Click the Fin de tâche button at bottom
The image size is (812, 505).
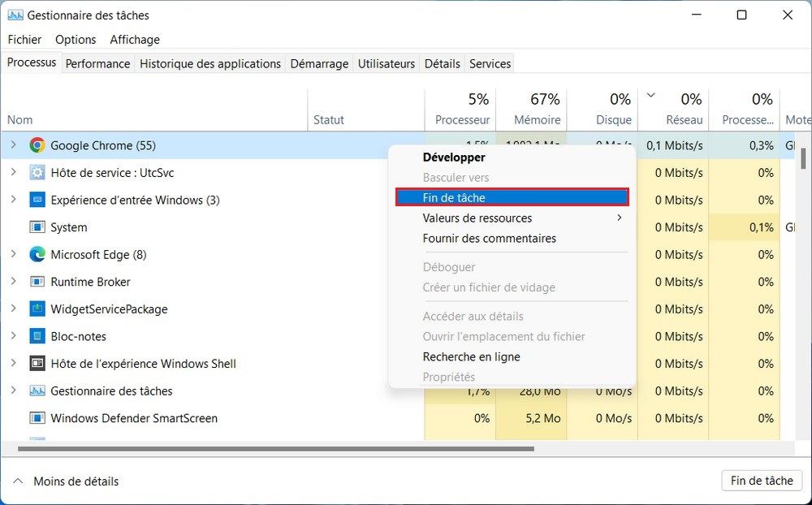tap(762, 481)
